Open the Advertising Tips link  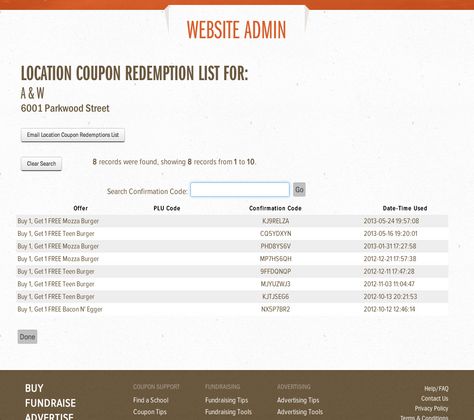[298, 400]
